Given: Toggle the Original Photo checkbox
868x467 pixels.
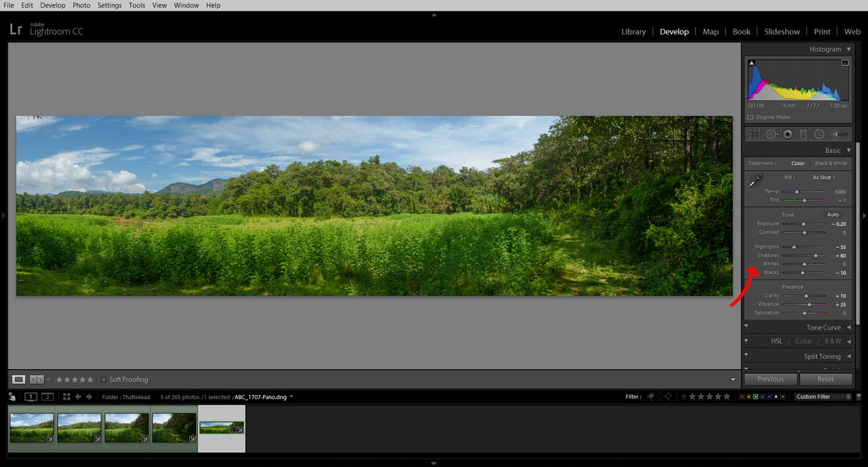Looking at the screenshot, I should click(x=751, y=117).
